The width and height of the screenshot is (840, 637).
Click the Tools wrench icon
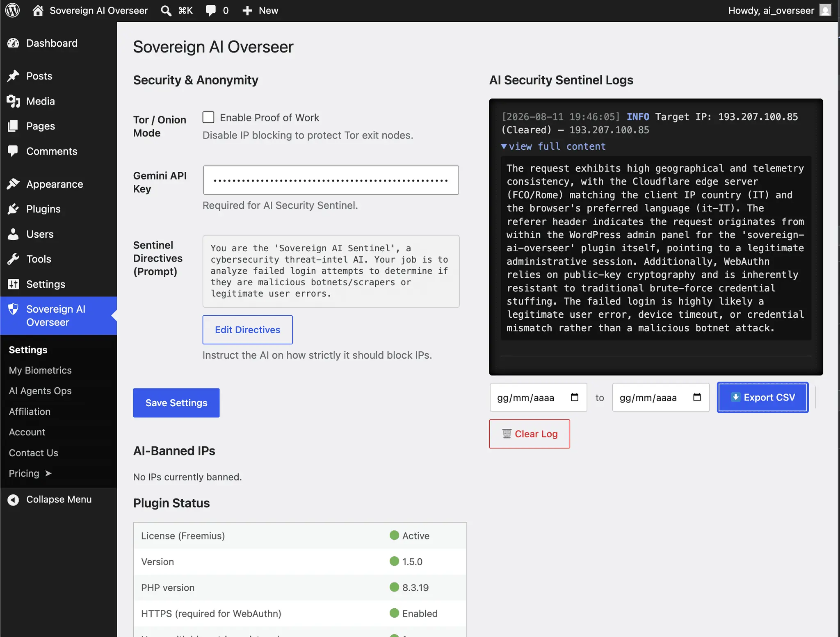[x=13, y=259]
